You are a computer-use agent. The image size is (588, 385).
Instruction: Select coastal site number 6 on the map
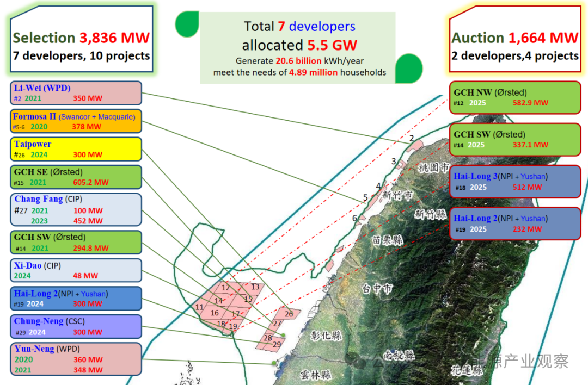[354, 218]
